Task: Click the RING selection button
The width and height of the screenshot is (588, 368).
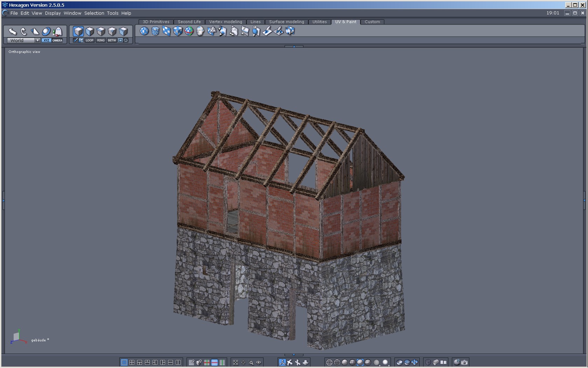Action: [101, 40]
